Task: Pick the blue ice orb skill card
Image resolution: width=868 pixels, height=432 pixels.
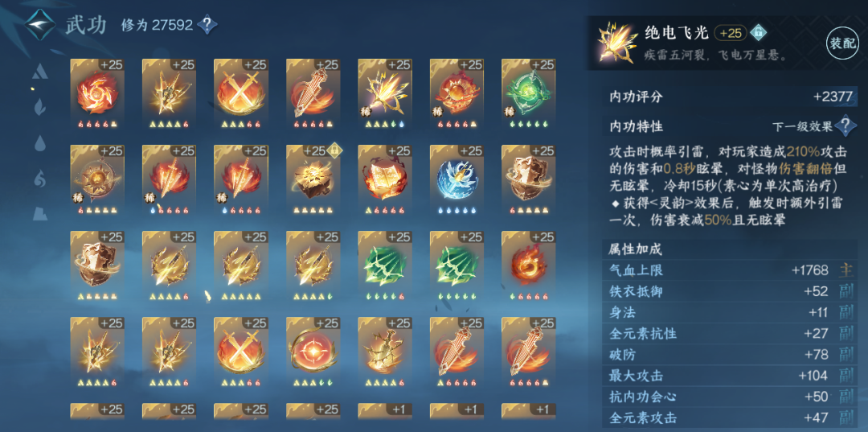Action: tap(457, 180)
